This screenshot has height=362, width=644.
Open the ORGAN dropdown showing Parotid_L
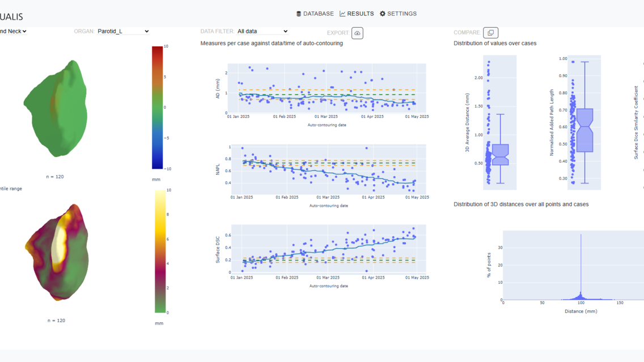123,31
